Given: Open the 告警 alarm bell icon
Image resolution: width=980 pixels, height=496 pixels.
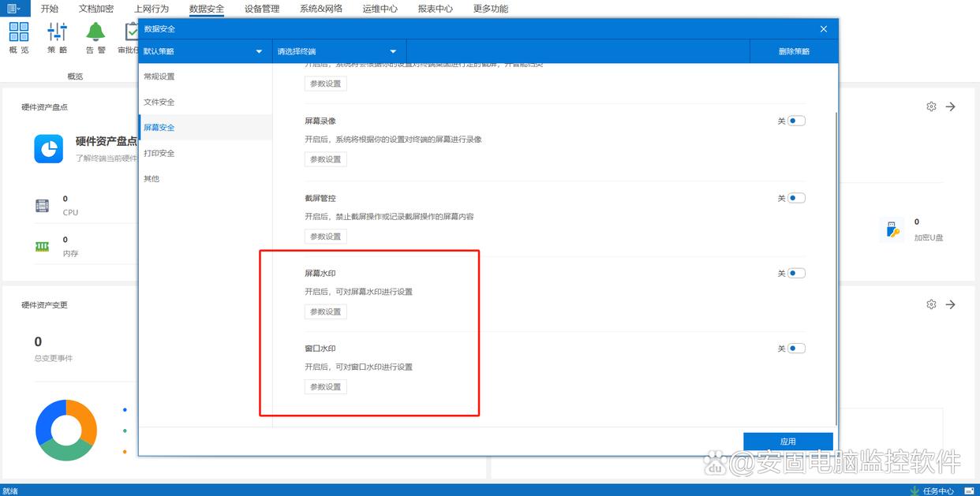Looking at the screenshot, I should [x=95, y=32].
